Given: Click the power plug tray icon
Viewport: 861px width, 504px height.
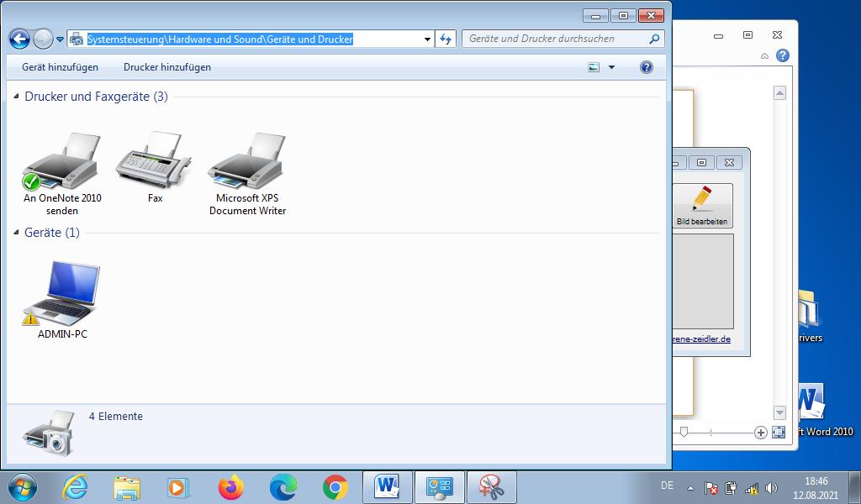Looking at the screenshot, I should 731,487.
